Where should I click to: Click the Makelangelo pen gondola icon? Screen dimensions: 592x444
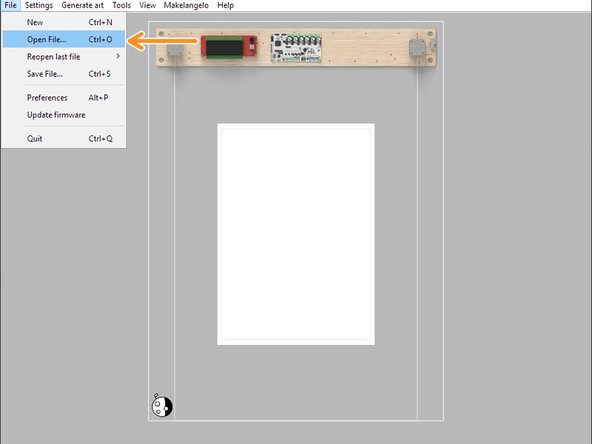(162, 406)
